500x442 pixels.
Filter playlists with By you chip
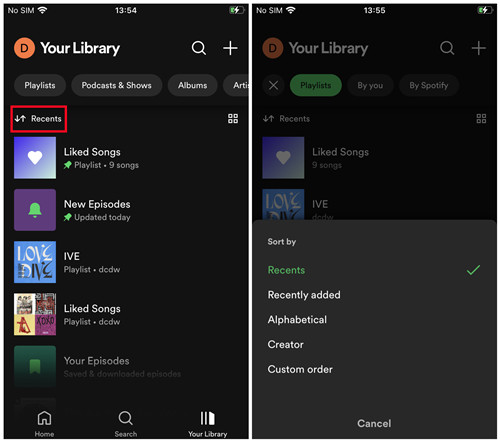coord(370,85)
